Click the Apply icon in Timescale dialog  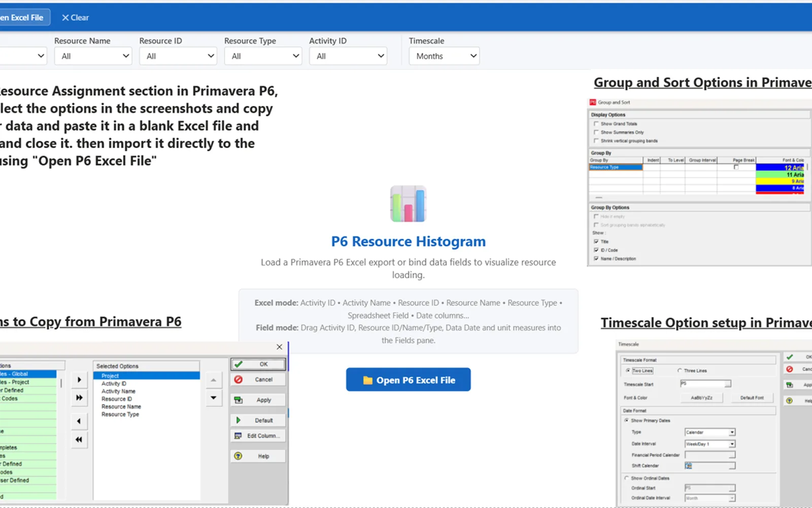[x=790, y=385]
